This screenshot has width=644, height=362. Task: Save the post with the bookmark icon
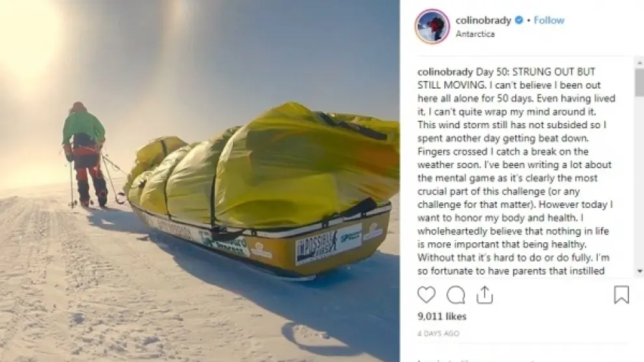(621, 294)
